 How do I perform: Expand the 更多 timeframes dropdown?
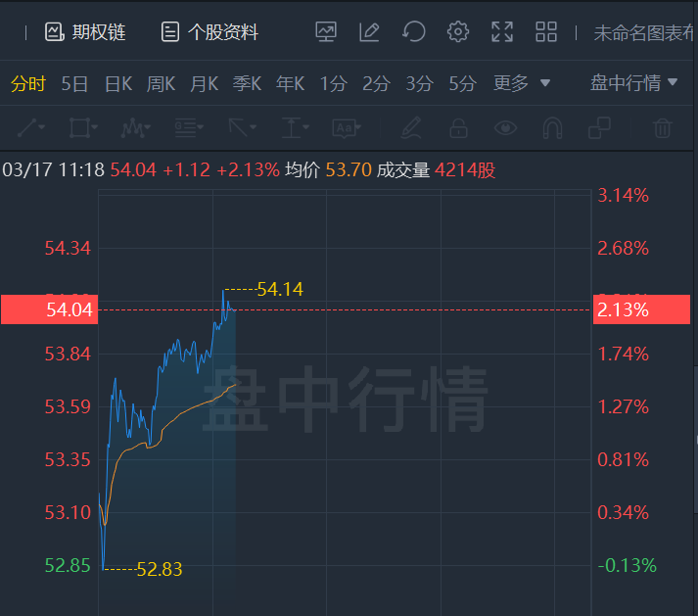(522, 83)
